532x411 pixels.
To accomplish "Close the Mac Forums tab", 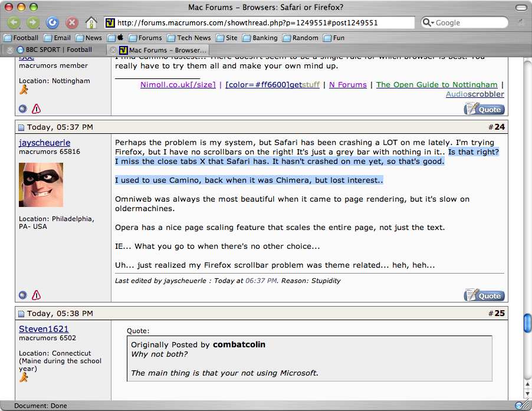I will point(113,50).
